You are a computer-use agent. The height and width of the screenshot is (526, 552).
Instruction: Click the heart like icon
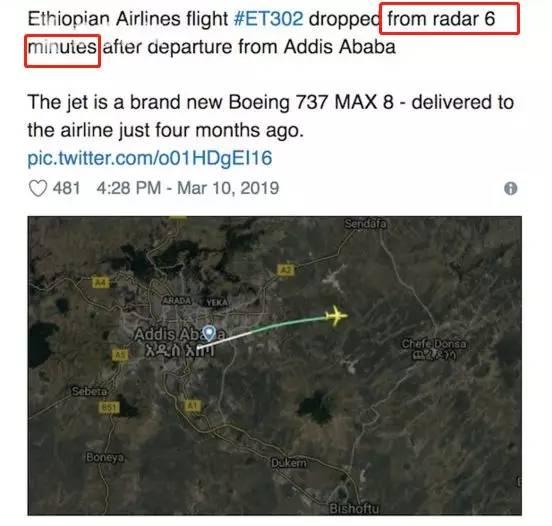(38, 188)
